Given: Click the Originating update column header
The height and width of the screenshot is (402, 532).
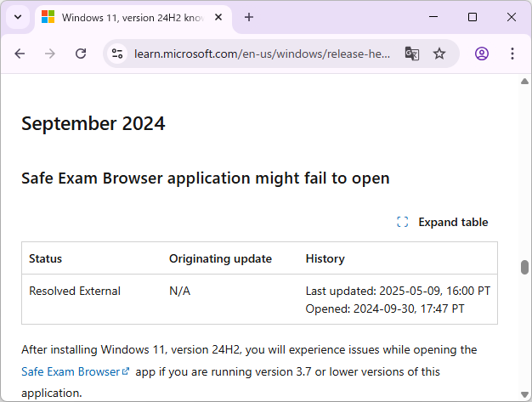Looking at the screenshot, I should [x=220, y=258].
